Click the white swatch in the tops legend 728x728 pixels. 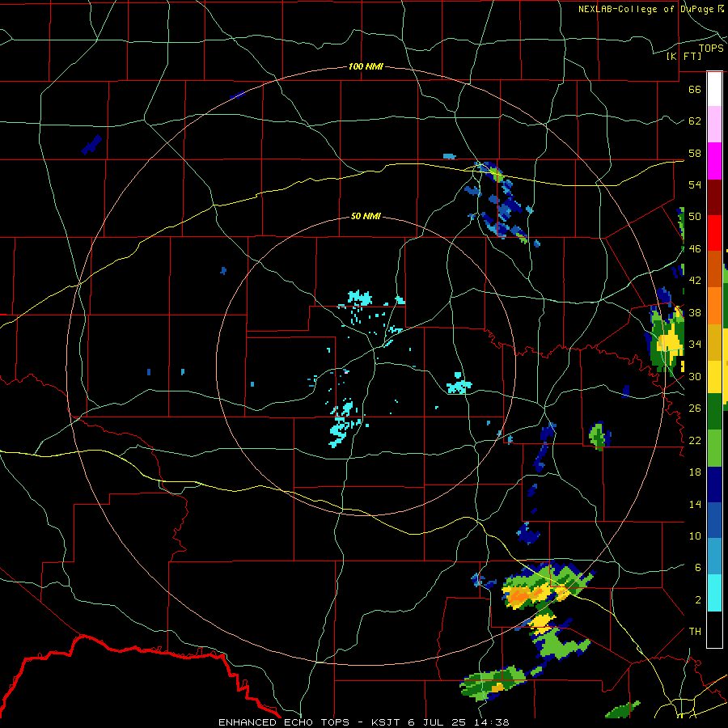(714, 89)
